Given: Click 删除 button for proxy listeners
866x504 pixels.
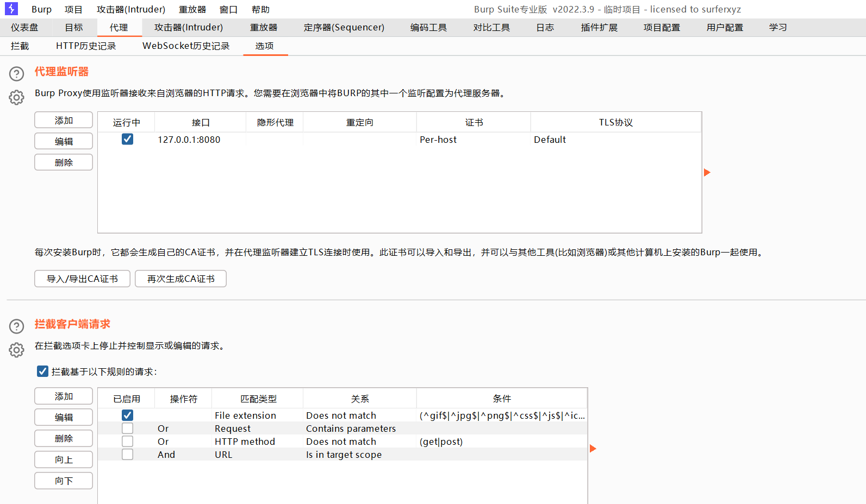Looking at the screenshot, I should pos(64,162).
